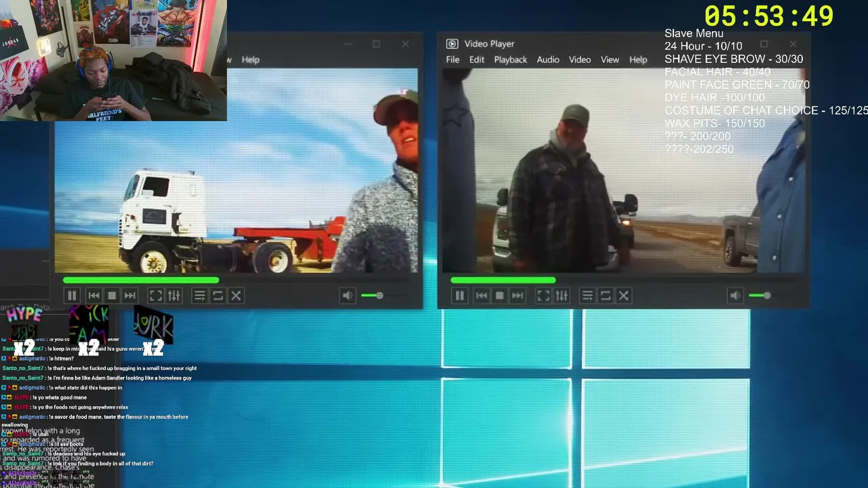Close the left video player window
The width and height of the screenshot is (868, 488).
tap(406, 44)
